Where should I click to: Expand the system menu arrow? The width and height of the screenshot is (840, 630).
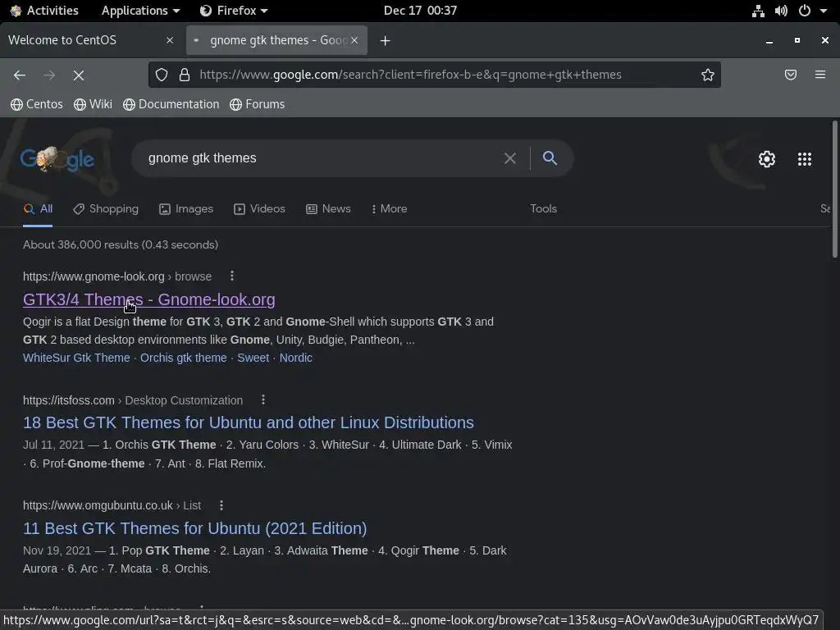[824, 11]
